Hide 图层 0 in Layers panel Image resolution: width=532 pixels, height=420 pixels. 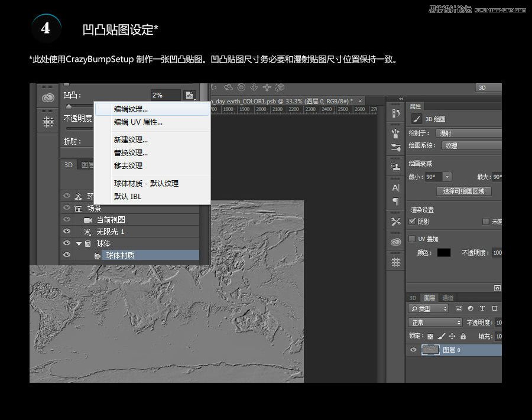[413, 350]
